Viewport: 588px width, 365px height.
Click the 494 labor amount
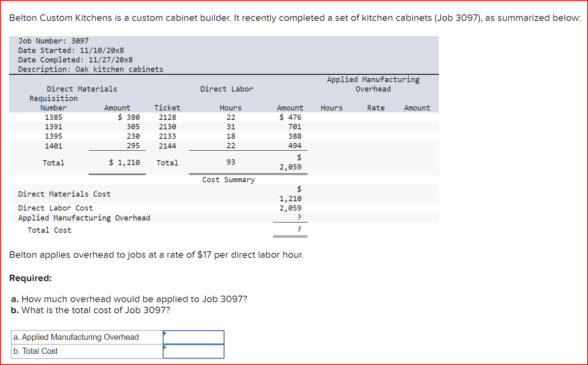click(x=295, y=146)
